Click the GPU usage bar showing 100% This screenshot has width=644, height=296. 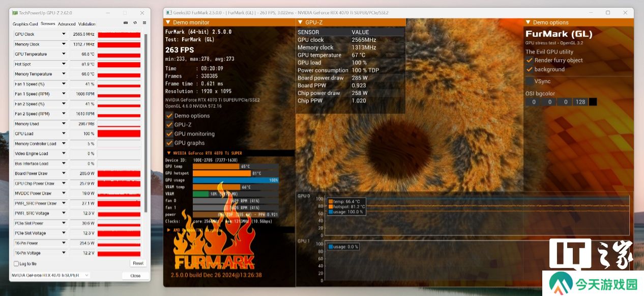[236, 180]
